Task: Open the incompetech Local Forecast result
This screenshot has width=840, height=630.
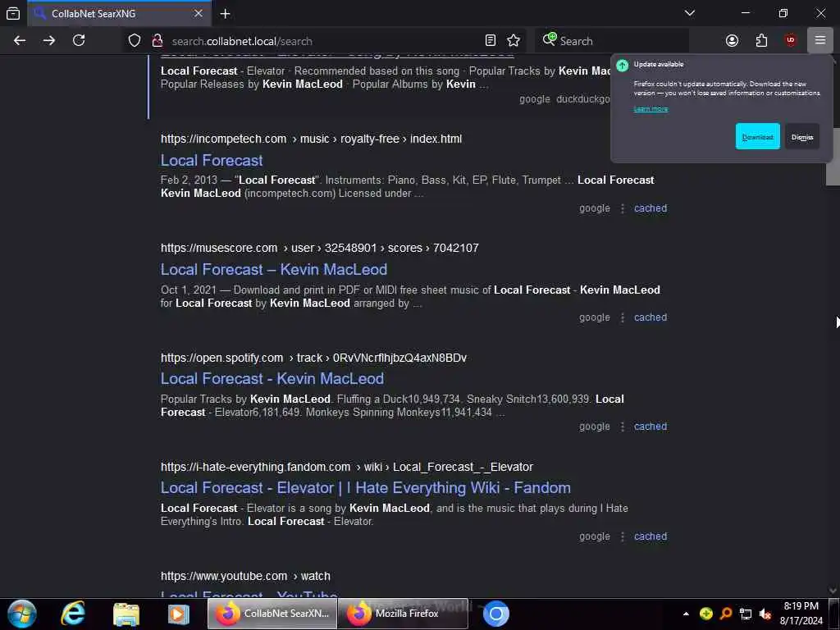Action: click(212, 160)
